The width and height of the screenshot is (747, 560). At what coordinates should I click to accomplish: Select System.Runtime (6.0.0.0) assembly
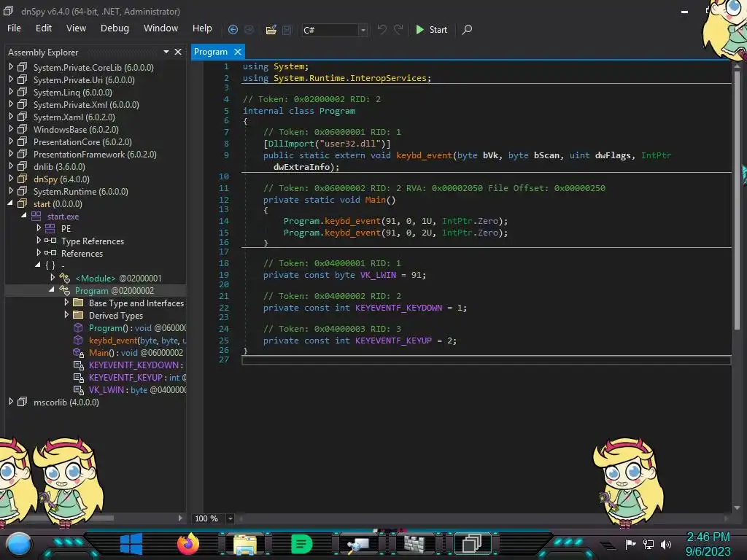click(80, 192)
